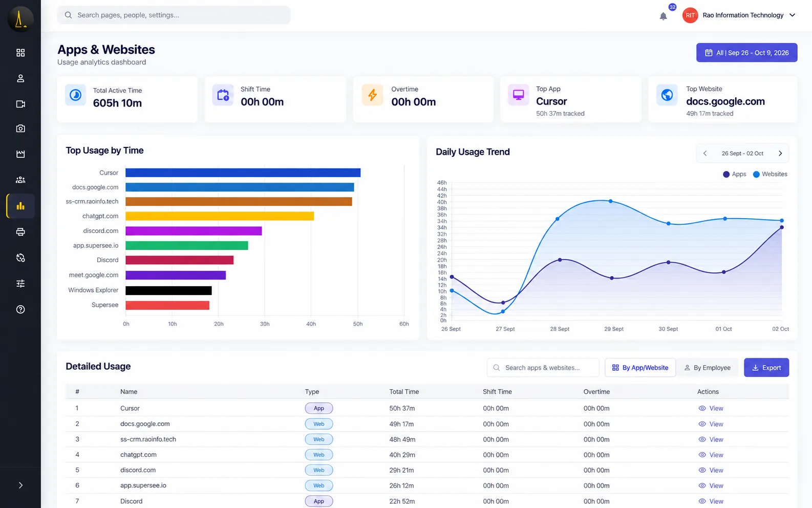
Task: Click the RIT account avatar
Action: [690, 15]
